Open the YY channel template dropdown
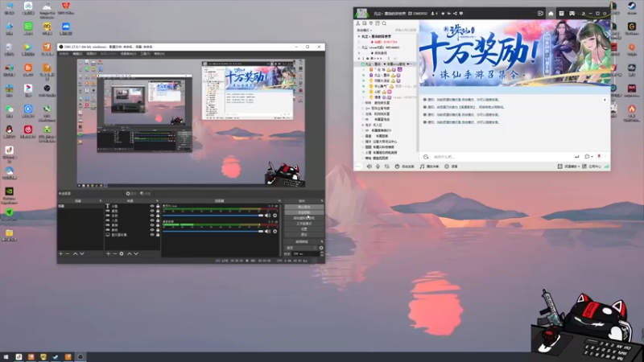 pyautogui.click(x=569, y=167)
